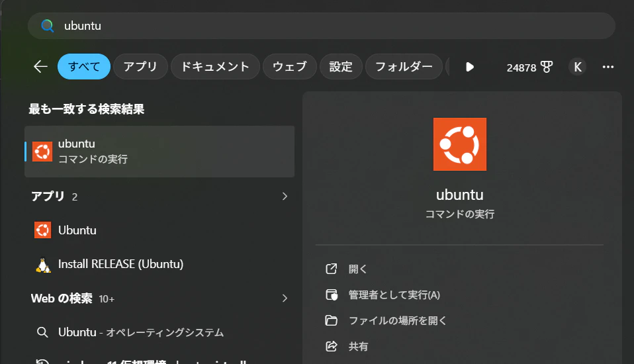Go back with the left arrow
The width and height of the screenshot is (634, 364).
click(40, 66)
